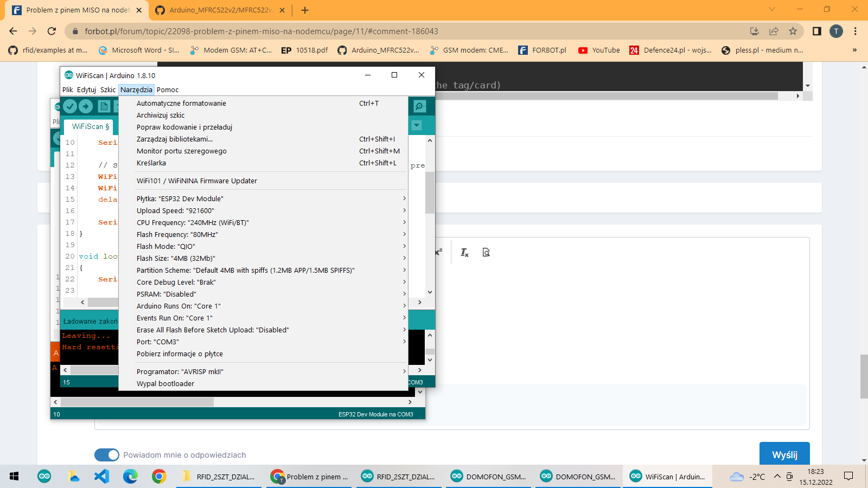Open a new Chrome tab with plus
This screenshot has height=488, width=868.
[305, 10]
